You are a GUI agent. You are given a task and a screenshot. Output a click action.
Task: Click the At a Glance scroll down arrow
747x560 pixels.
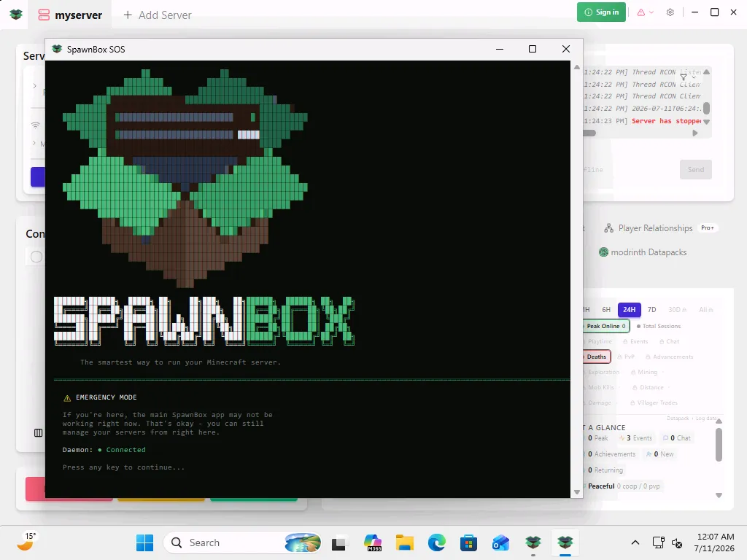tap(719, 495)
